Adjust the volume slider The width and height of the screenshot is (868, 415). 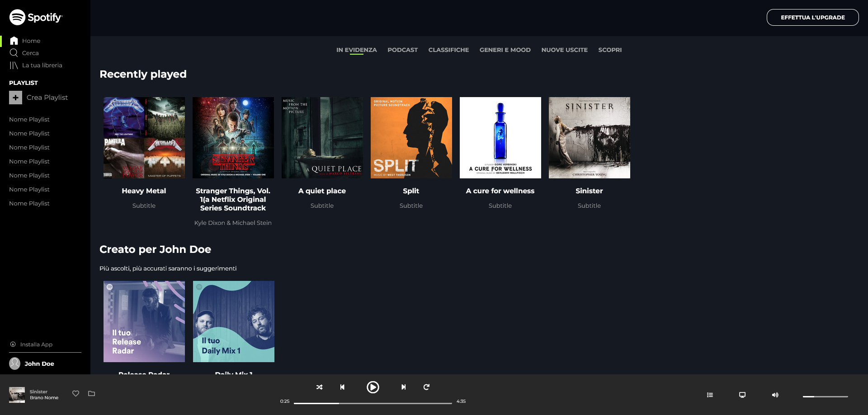point(825,396)
